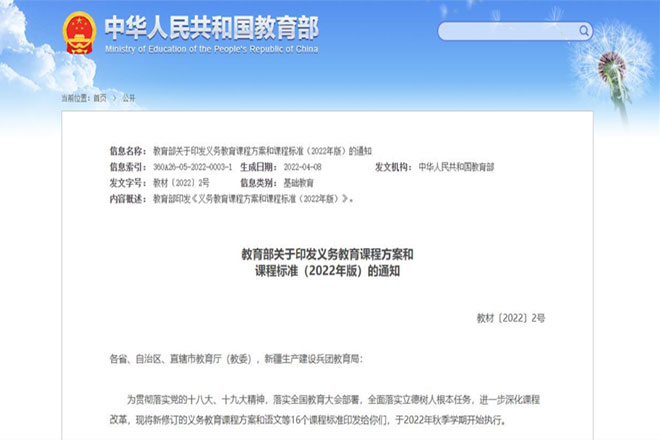Click the 中华人民共和国教育部 site title
Viewport: 660px width, 440px height.
point(212,28)
